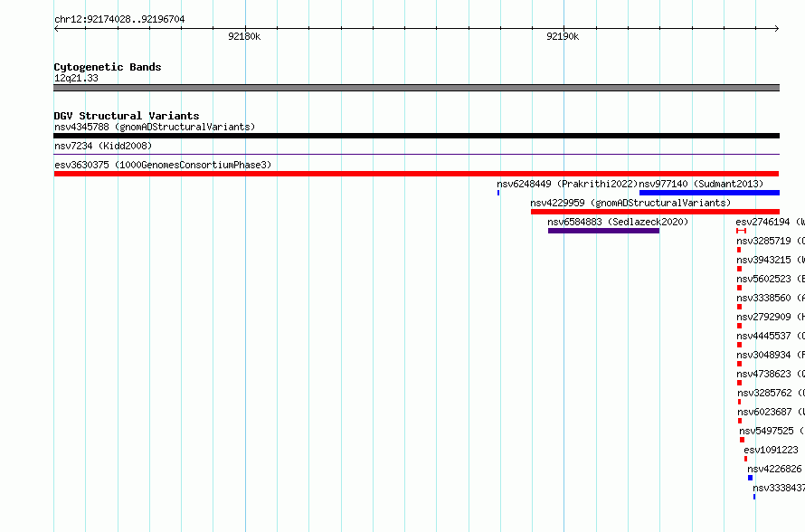Click the left arrowhead of the ruler
805x532 pixels.
56,28
